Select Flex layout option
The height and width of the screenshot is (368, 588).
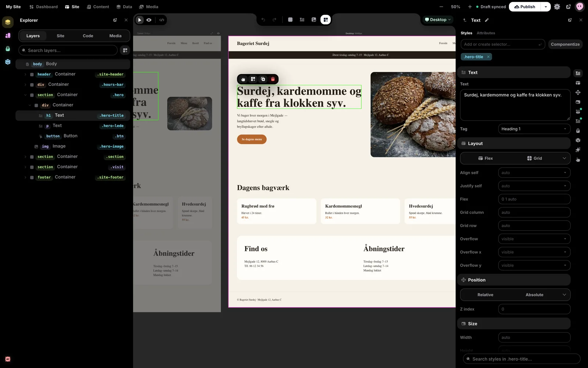tap(485, 158)
